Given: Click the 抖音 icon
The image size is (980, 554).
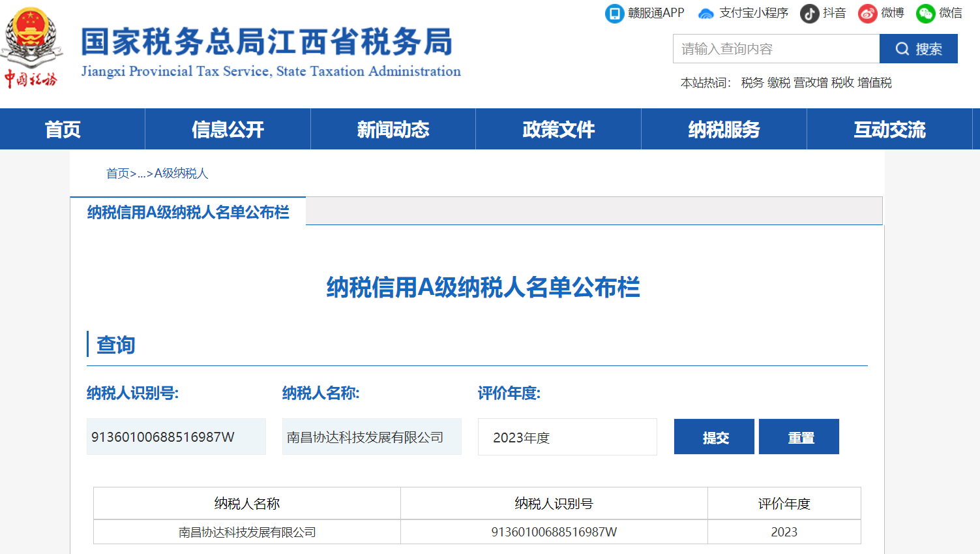Looking at the screenshot, I should coord(809,13).
